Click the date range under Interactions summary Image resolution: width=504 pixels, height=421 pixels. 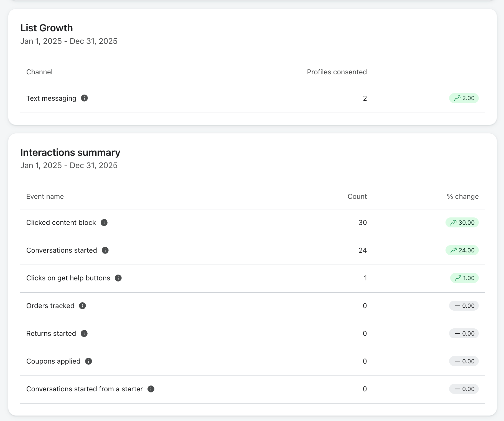(69, 166)
